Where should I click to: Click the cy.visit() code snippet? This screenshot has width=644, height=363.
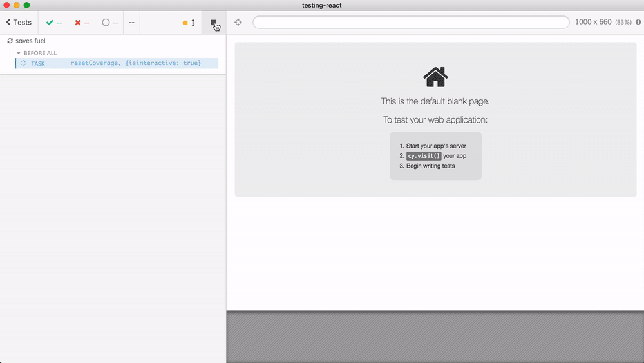[424, 156]
